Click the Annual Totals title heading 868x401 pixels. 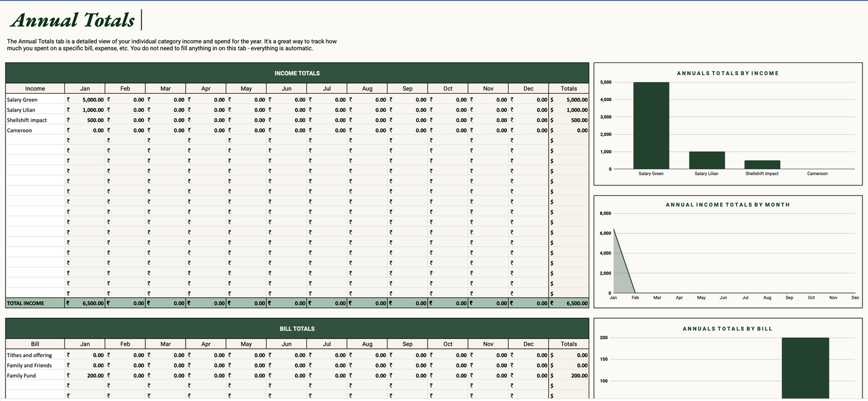point(73,20)
